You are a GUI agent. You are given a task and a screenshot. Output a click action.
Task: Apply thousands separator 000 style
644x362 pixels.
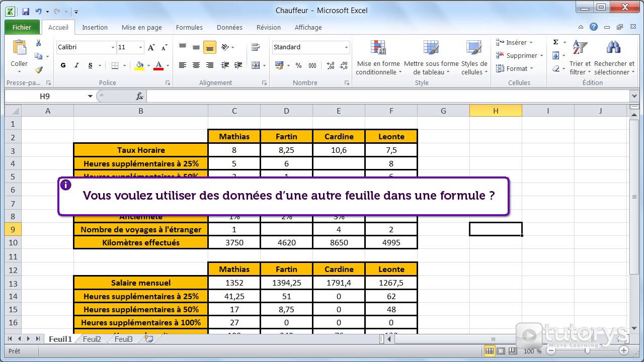tap(312, 65)
